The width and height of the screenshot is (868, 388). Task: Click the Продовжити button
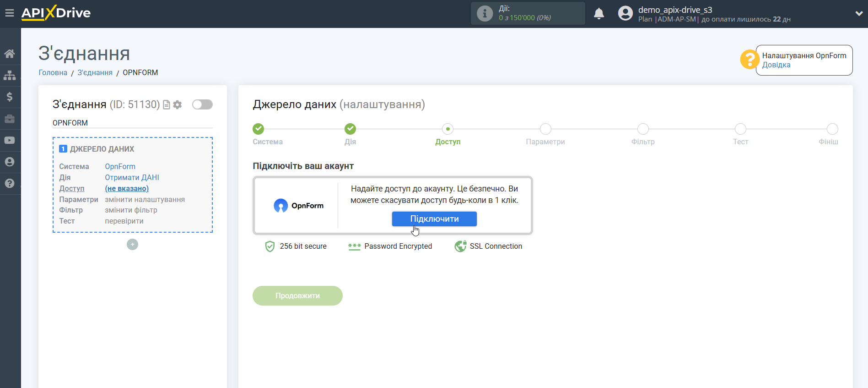tap(297, 296)
